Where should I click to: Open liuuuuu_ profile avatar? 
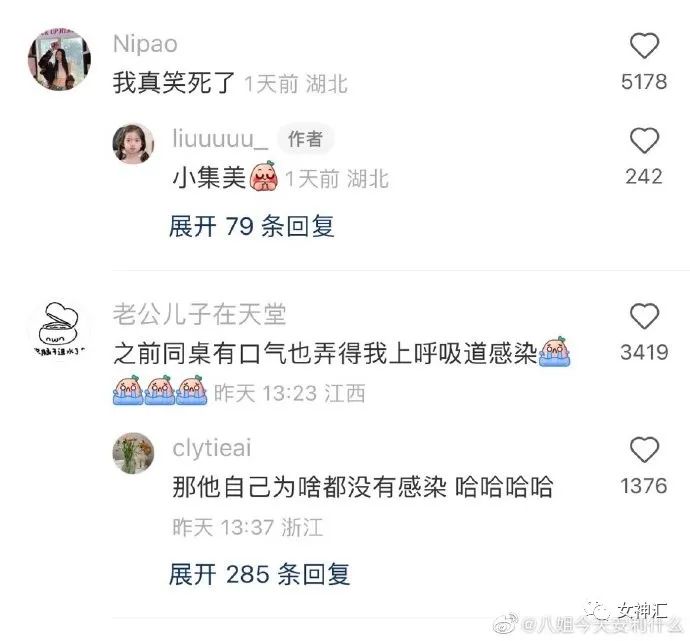(134, 143)
